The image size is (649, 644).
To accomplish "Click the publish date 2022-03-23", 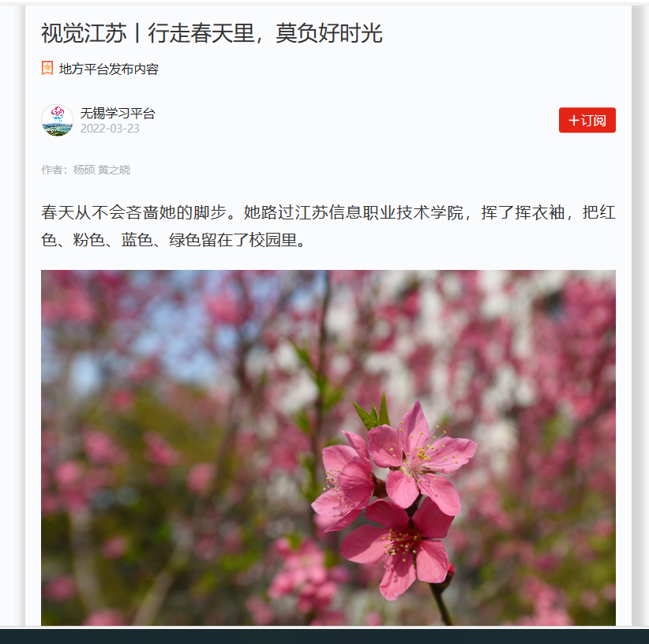I will tap(110, 129).
